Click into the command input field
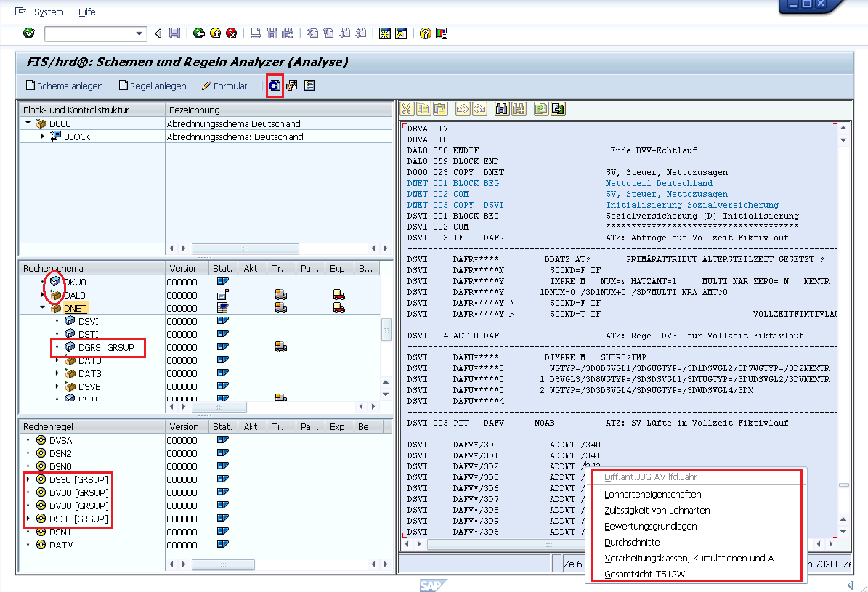This screenshot has width=868, height=592. pyautogui.click(x=89, y=34)
